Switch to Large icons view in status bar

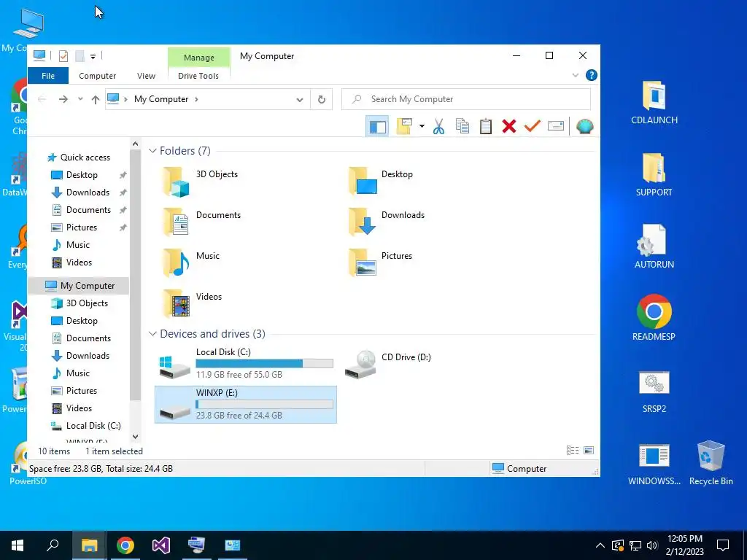tap(589, 451)
